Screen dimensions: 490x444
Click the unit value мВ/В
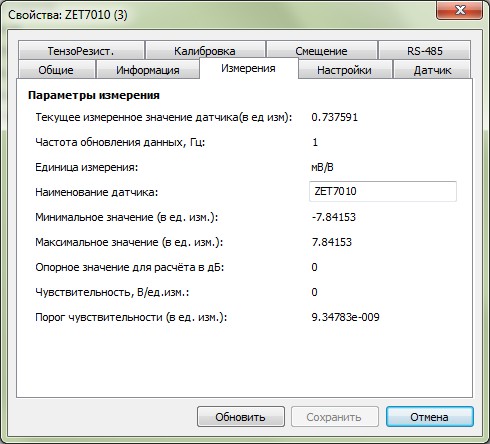point(322,167)
